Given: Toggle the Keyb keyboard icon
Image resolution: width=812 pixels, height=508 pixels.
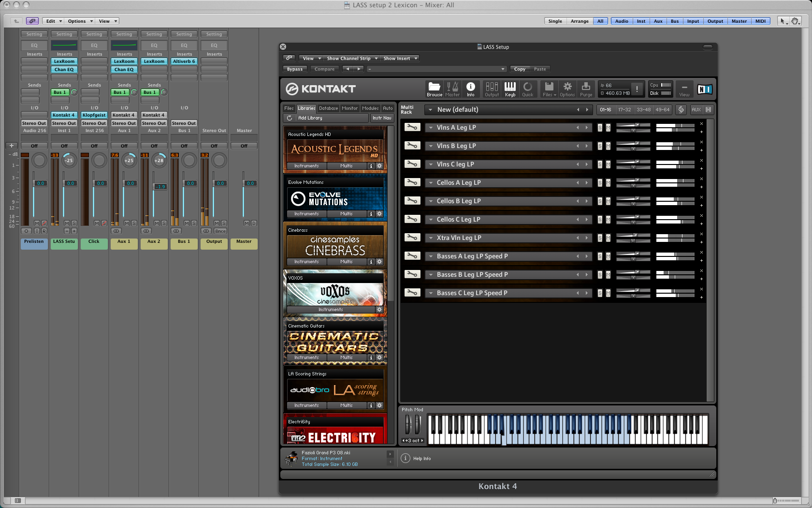Looking at the screenshot, I should click(510, 89).
